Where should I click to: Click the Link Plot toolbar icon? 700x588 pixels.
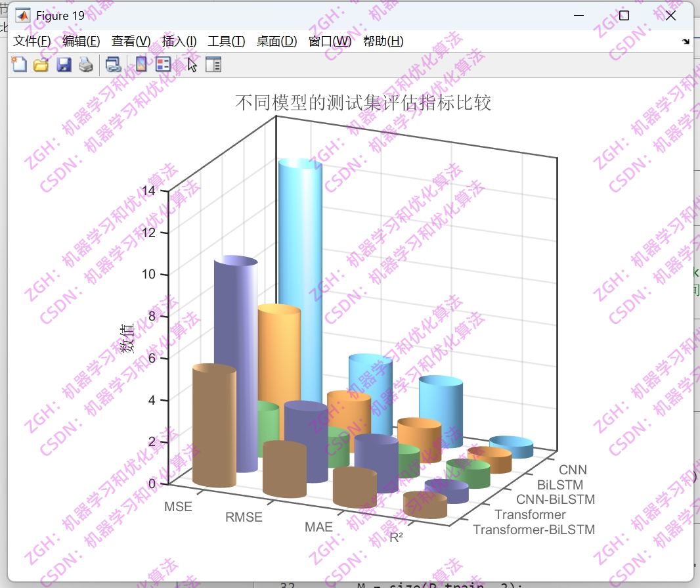pyautogui.click(x=113, y=64)
